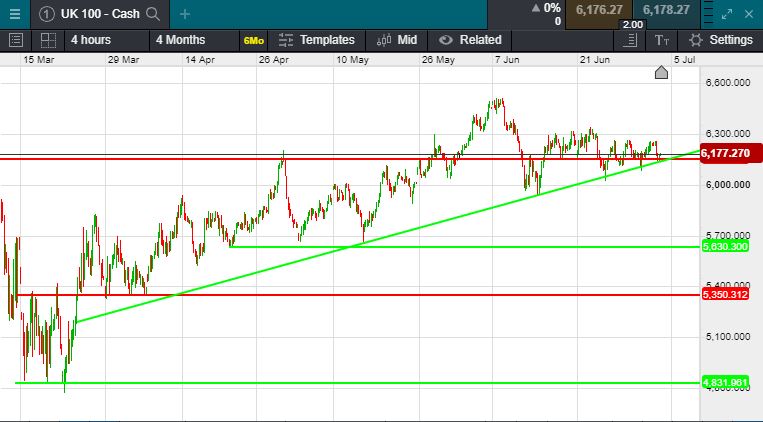
Task: Open the text size Tt tool
Action: click(x=661, y=40)
